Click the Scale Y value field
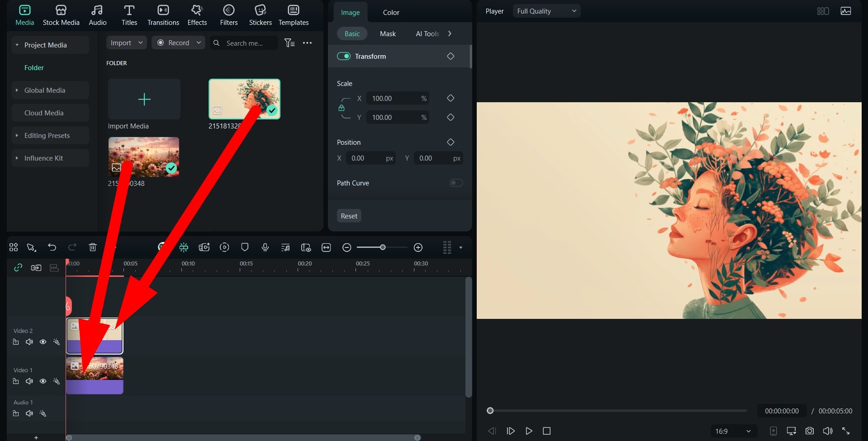 click(x=398, y=117)
